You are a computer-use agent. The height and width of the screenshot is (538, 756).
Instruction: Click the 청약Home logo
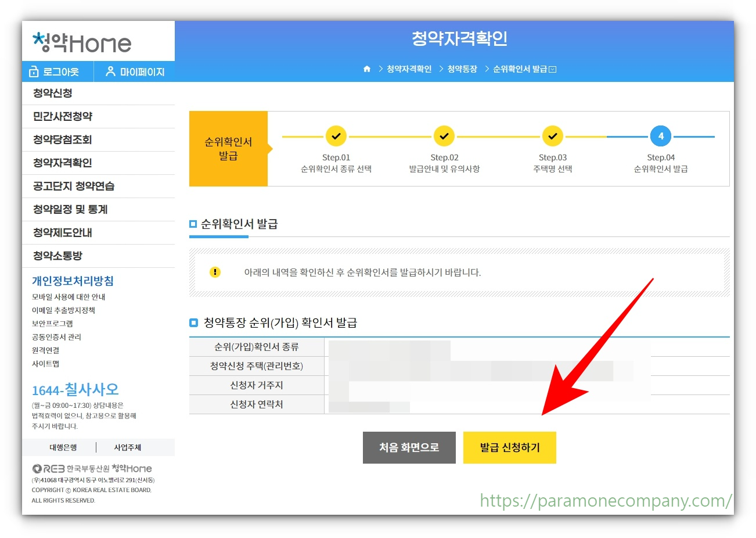78,41
